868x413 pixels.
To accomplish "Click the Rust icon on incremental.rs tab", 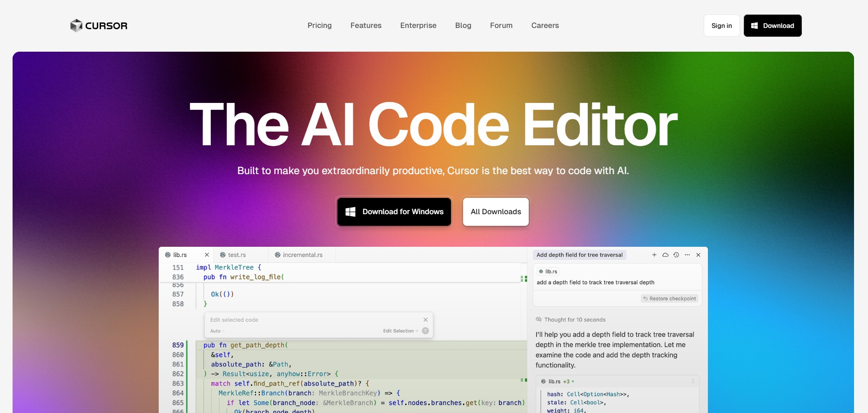I will (278, 255).
